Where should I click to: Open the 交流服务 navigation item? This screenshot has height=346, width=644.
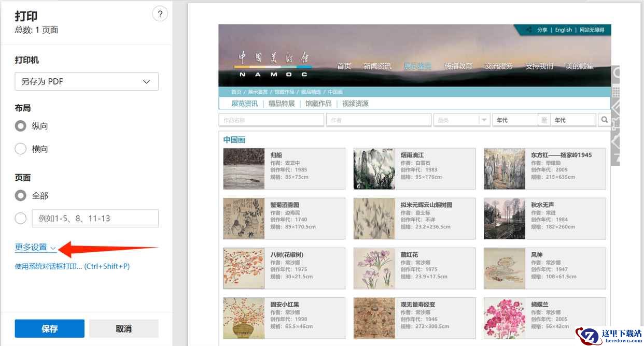point(499,66)
